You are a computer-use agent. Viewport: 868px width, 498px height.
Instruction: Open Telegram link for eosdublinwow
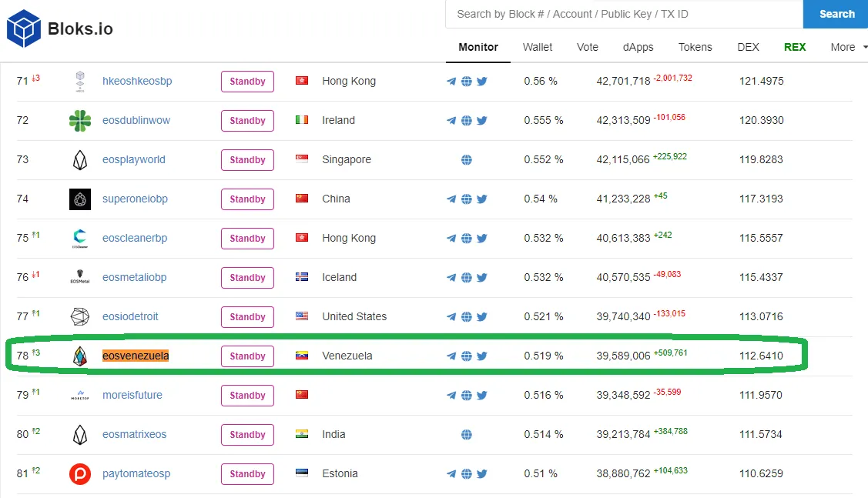451,121
